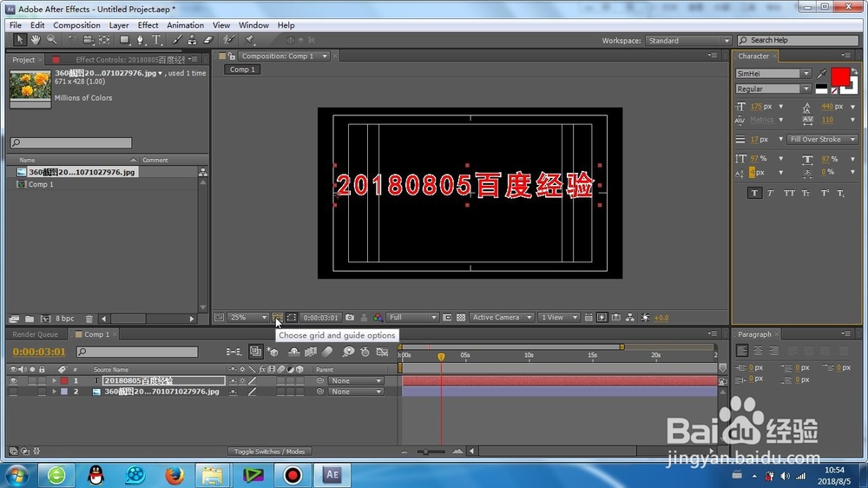The height and width of the screenshot is (488, 868).
Task: Click the 8 bpc color depth button
Action: [65, 319]
